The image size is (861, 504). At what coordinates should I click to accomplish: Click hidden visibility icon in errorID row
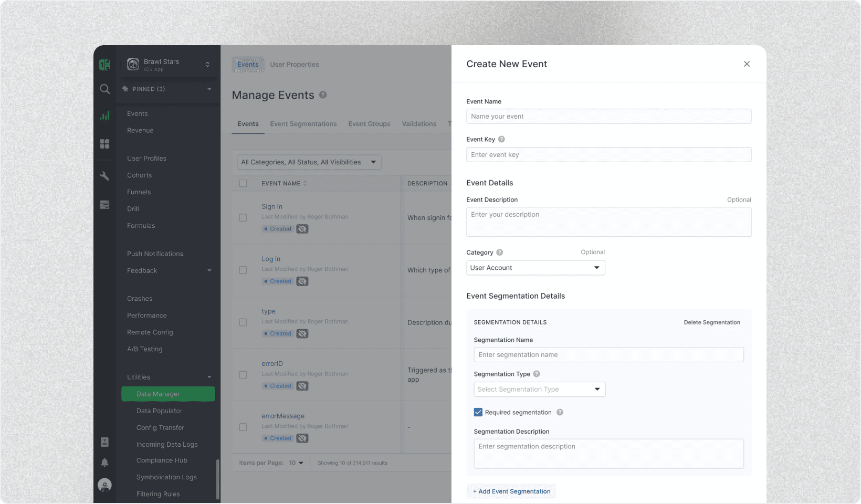click(302, 386)
